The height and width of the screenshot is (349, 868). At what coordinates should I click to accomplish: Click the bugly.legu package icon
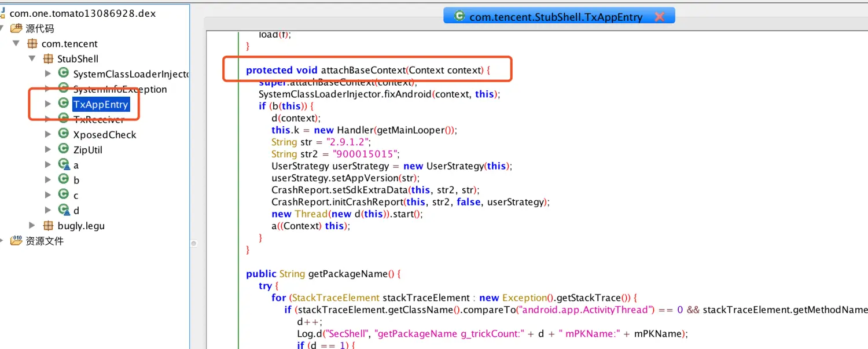(48, 226)
